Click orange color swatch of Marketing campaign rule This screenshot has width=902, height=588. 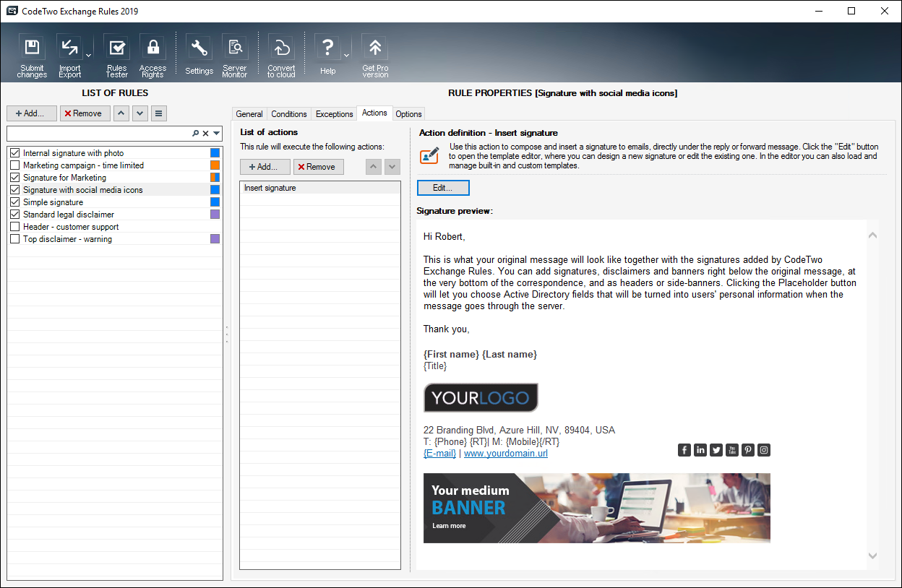[215, 165]
